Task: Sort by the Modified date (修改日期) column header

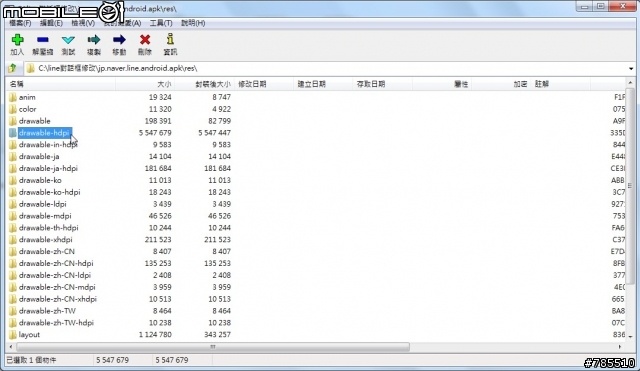Action: [x=264, y=84]
